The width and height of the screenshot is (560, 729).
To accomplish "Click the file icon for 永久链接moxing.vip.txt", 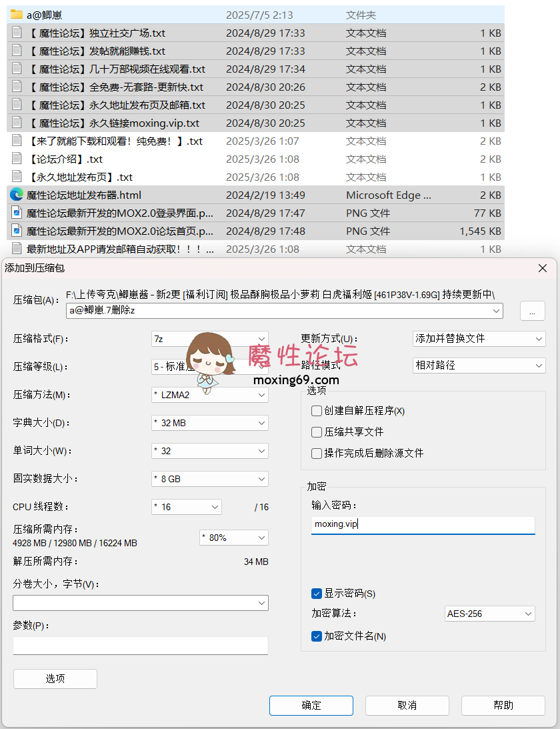I will point(17,123).
